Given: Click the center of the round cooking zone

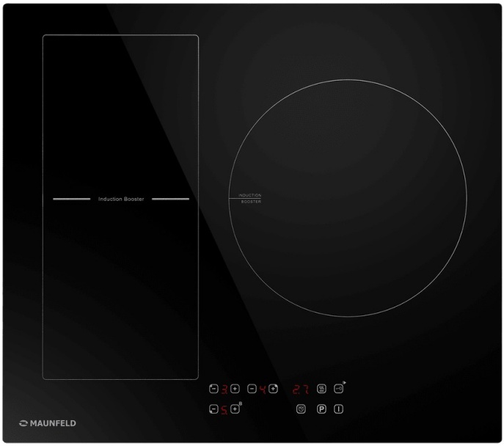Looking at the screenshot, I should tap(348, 198).
